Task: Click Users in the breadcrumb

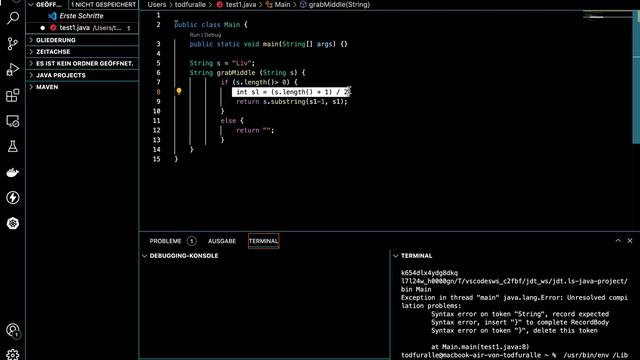Action: 157,4
